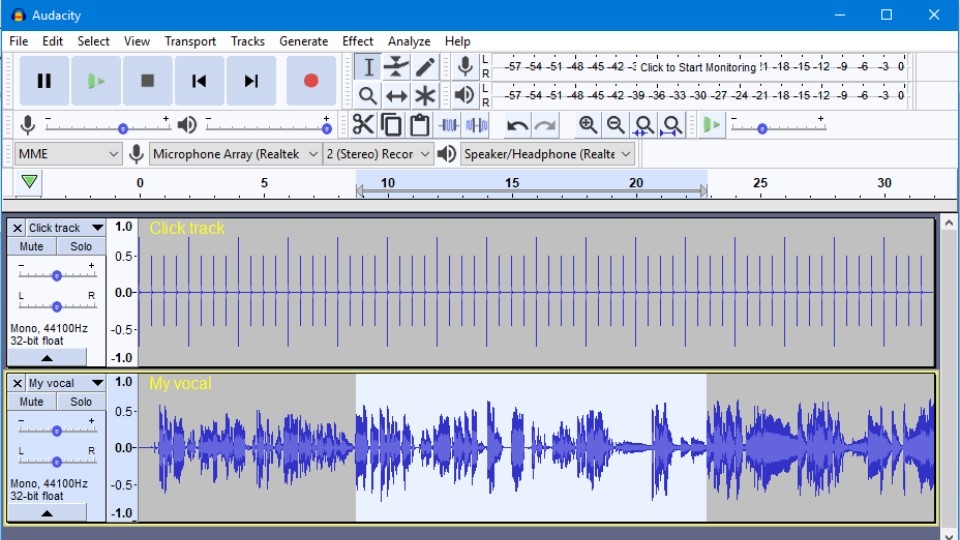Open Microphone Array recording device dropdown
960x540 pixels.
(x=235, y=154)
